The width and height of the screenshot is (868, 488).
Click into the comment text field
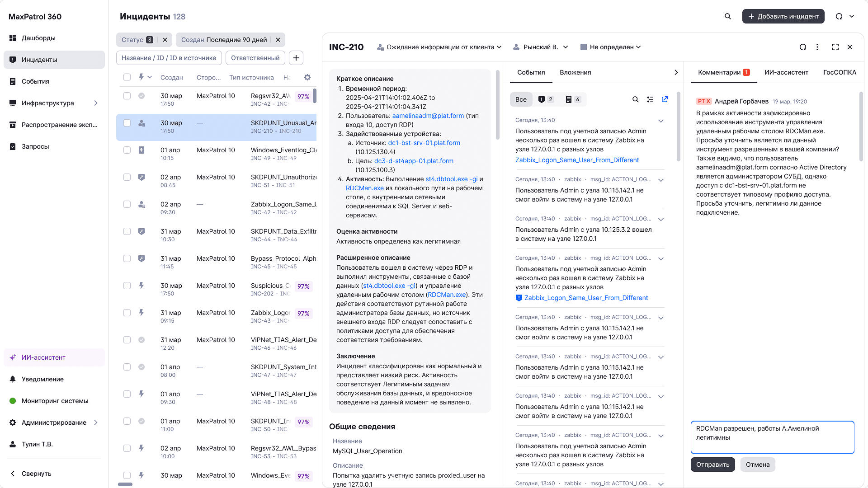pyautogui.click(x=772, y=437)
